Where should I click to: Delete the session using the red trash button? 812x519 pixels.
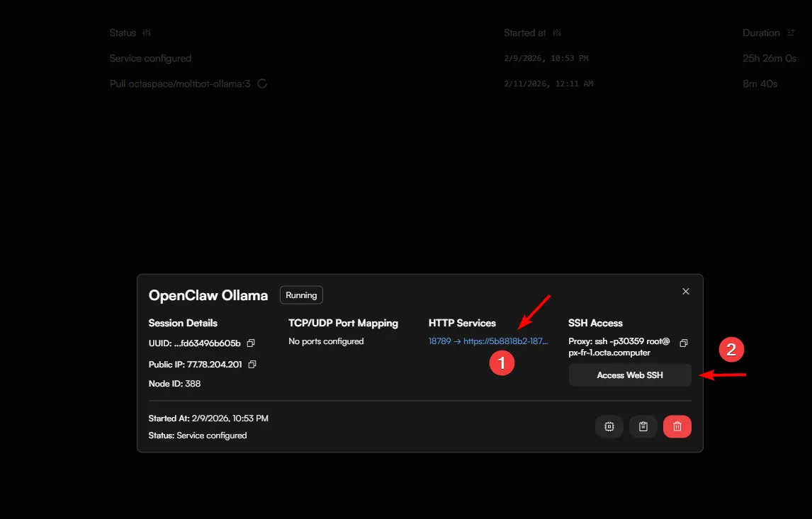[x=677, y=426]
